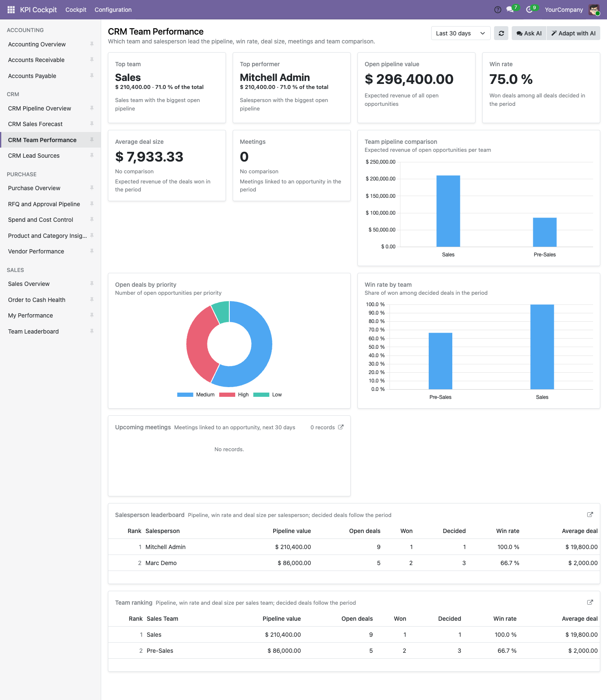607x700 pixels.
Task: Pin the Vendor Performance dashboard
Action: [x=92, y=251]
